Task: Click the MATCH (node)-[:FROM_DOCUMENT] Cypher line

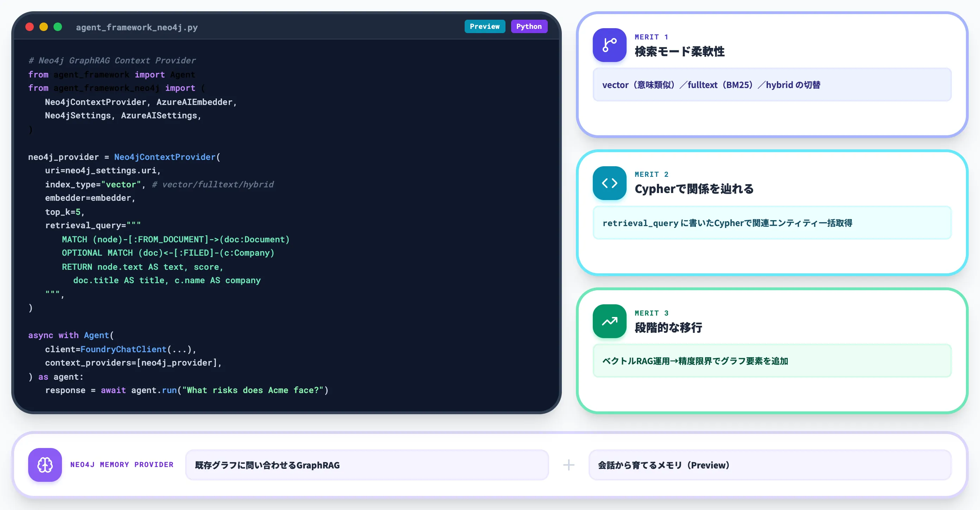Action: click(x=176, y=240)
